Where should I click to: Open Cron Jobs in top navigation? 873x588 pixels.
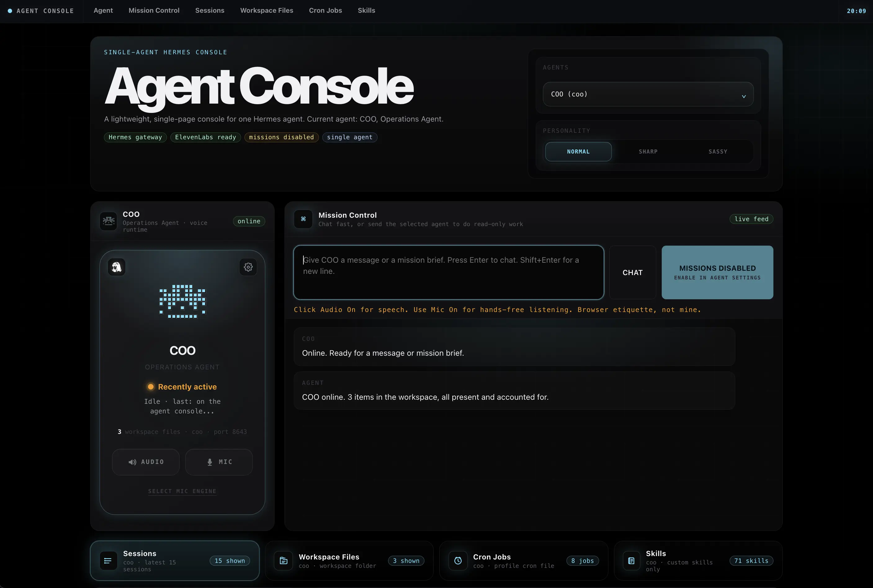(x=325, y=11)
